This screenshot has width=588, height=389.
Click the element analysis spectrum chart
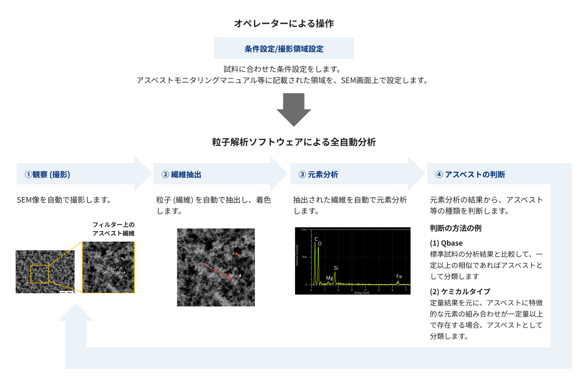pyautogui.click(x=352, y=260)
